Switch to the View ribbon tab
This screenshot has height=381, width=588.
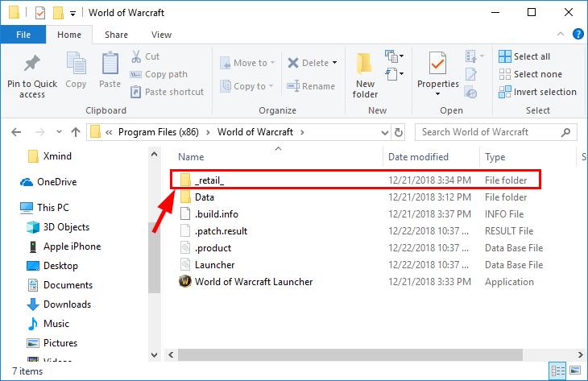[161, 35]
